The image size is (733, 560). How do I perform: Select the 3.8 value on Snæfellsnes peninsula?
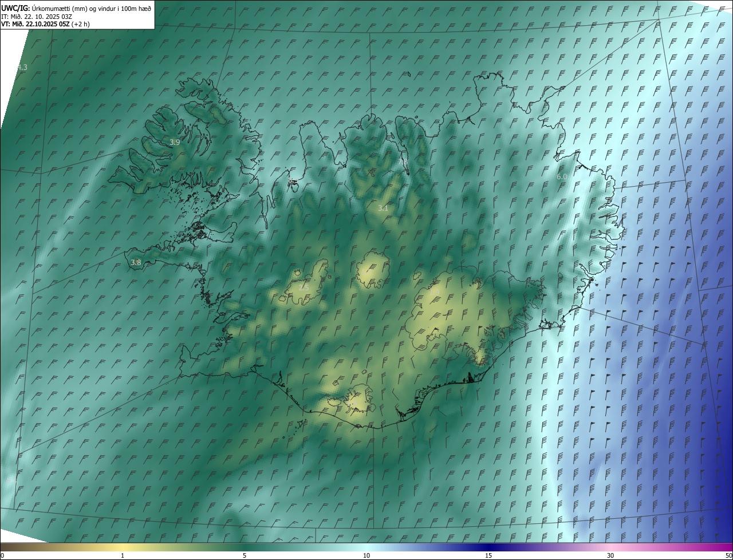pos(136,262)
